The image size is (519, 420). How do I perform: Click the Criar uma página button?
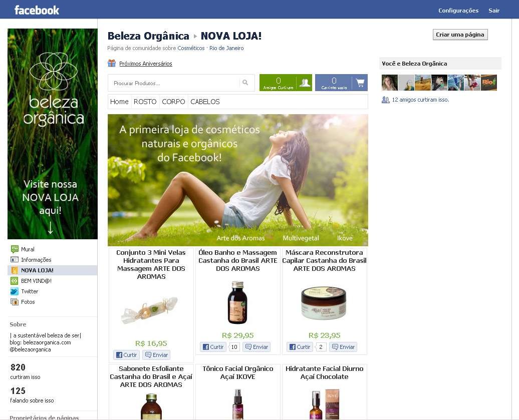pyautogui.click(x=460, y=35)
